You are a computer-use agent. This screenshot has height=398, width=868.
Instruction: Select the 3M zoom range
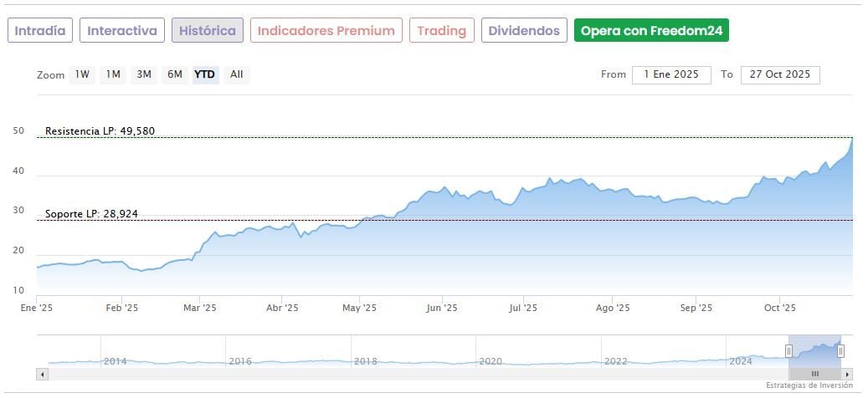(x=144, y=74)
